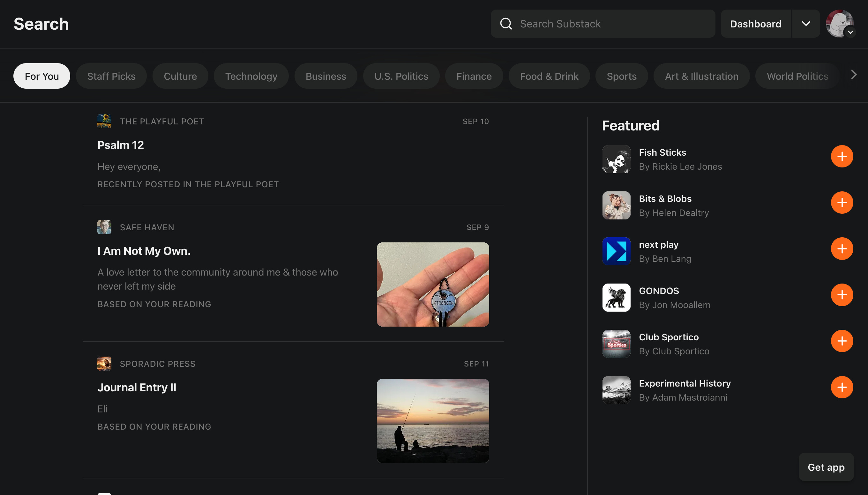Expand the Dashboard dropdown arrow

(806, 24)
